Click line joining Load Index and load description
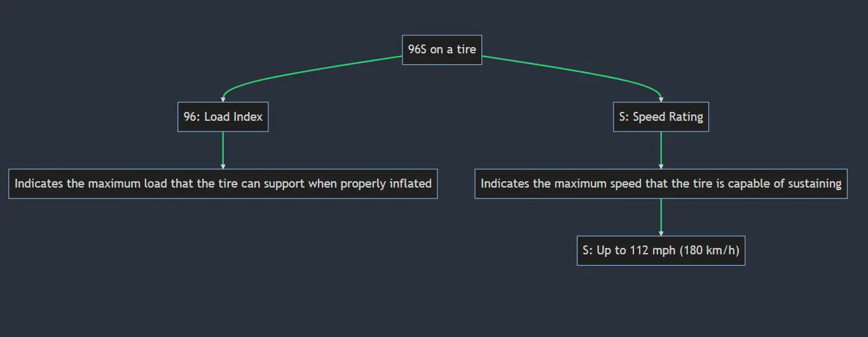 pyautogui.click(x=223, y=148)
